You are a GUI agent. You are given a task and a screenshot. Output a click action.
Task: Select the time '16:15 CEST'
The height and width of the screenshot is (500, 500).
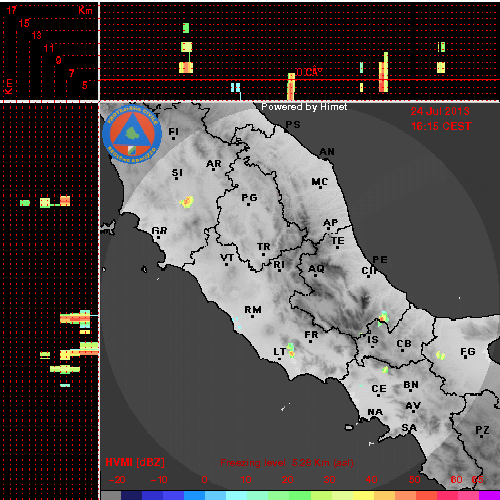pyautogui.click(x=441, y=126)
